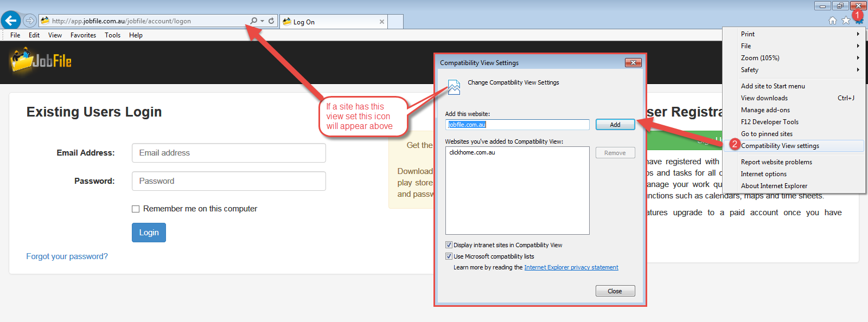Choose About Internet Explorer entry
The image size is (868, 322).
[x=794, y=186]
